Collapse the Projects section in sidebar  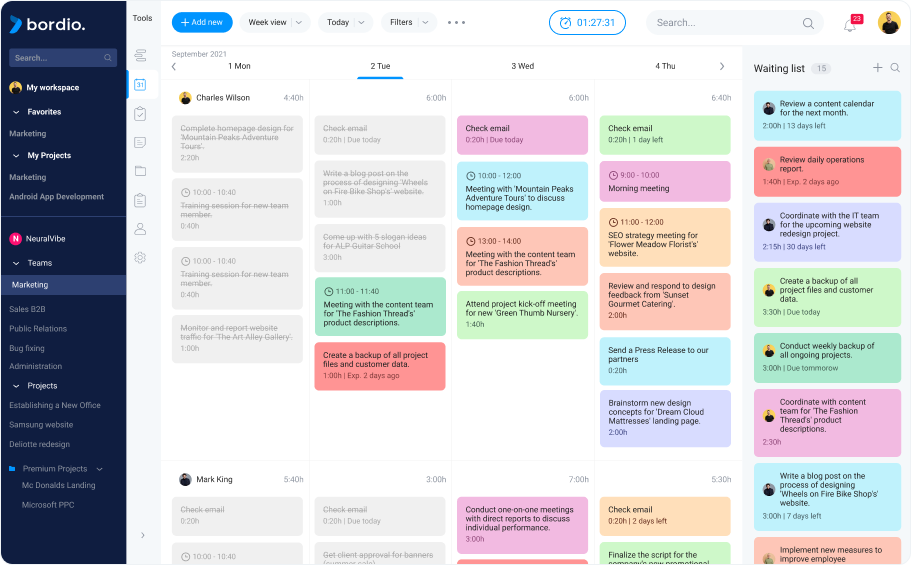[16, 386]
